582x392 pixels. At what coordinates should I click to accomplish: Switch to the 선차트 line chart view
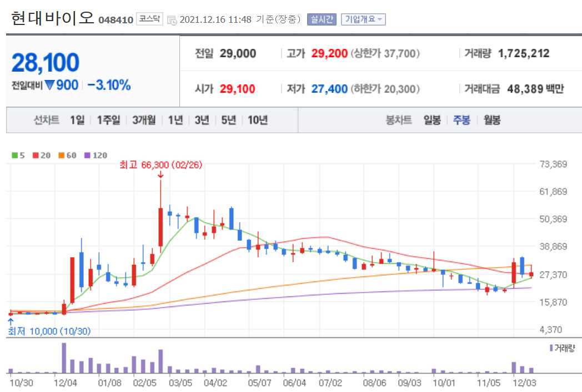coord(47,119)
